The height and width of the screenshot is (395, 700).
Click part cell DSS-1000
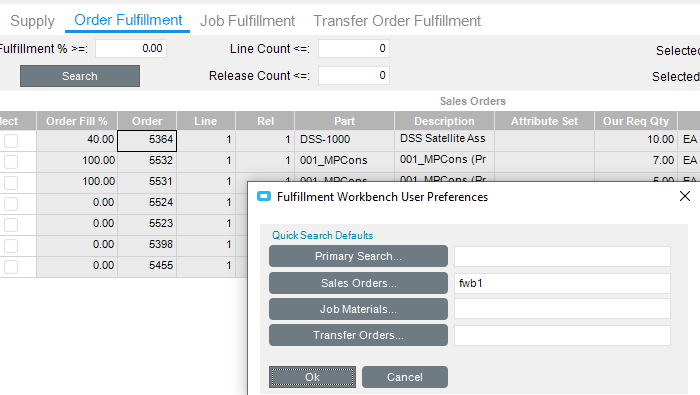[344, 141]
